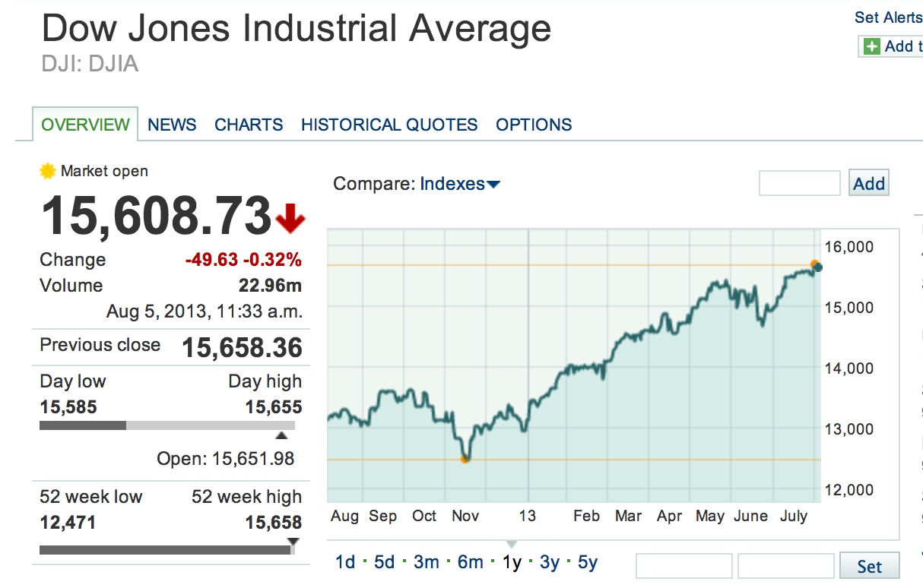923x588 pixels.
Task: Switch to the CHARTS tab
Action: [x=249, y=125]
